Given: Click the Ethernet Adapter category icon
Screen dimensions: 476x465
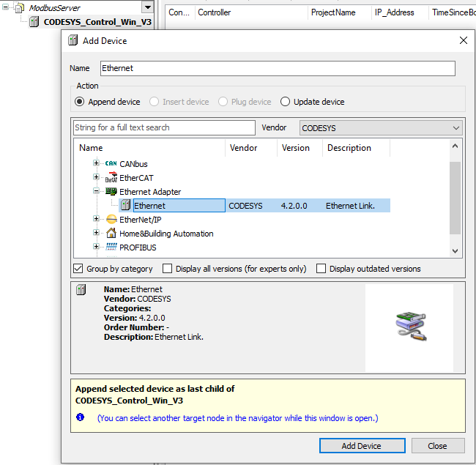Looking at the screenshot, I should pyautogui.click(x=111, y=192).
